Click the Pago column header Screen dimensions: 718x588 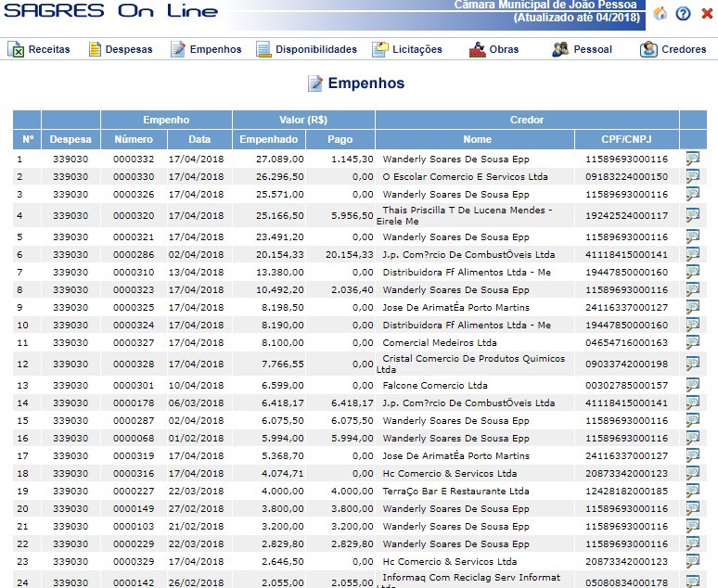click(340, 140)
